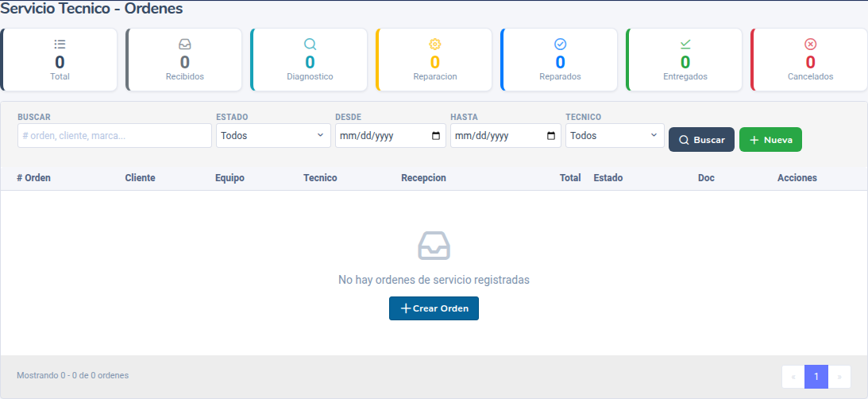Click the previous page arrow
Image resolution: width=868 pixels, height=399 pixels.
[793, 377]
